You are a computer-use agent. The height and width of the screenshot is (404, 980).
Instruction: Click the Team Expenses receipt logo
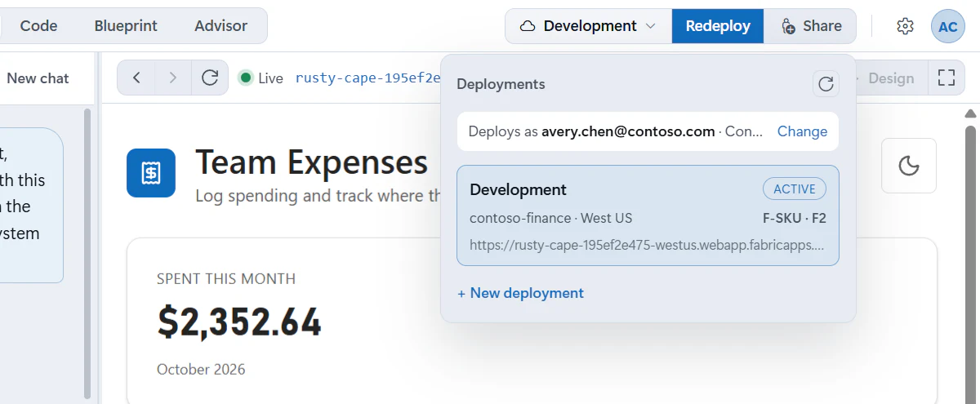(x=151, y=173)
